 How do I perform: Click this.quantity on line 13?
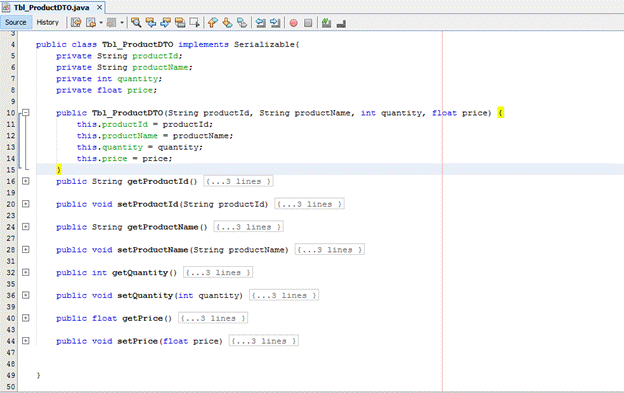pyautogui.click(x=109, y=148)
